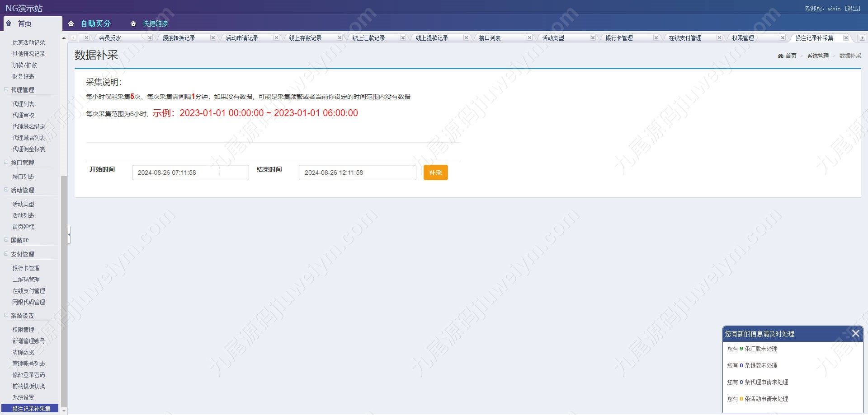Image resolution: width=868 pixels, height=415 pixels.
Task: Collapse the sidebar with splitter handle
Action: coord(69,234)
